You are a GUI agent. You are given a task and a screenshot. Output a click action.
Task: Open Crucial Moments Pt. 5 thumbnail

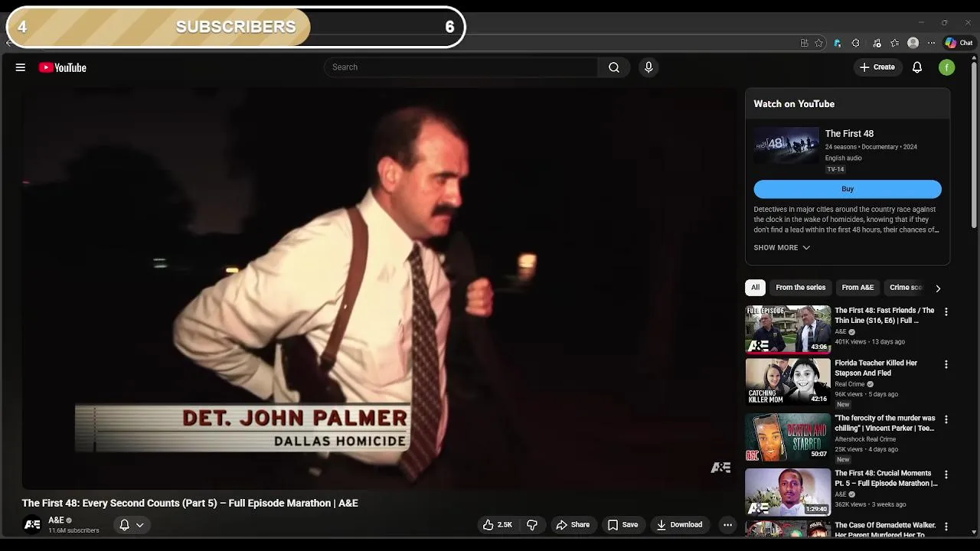coord(788,491)
